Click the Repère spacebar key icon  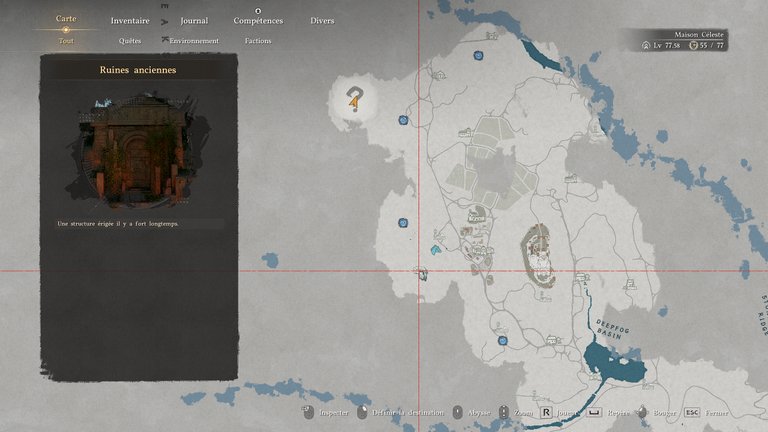[x=594, y=412]
